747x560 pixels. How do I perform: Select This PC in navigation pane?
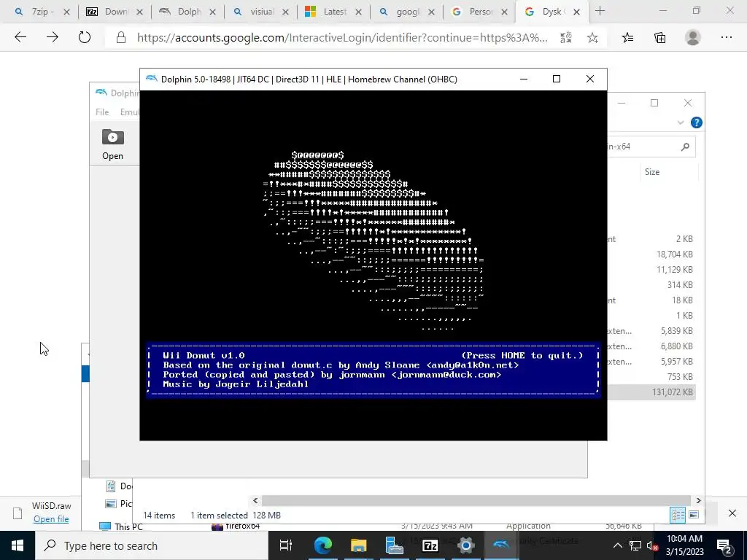pyautogui.click(x=121, y=526)
